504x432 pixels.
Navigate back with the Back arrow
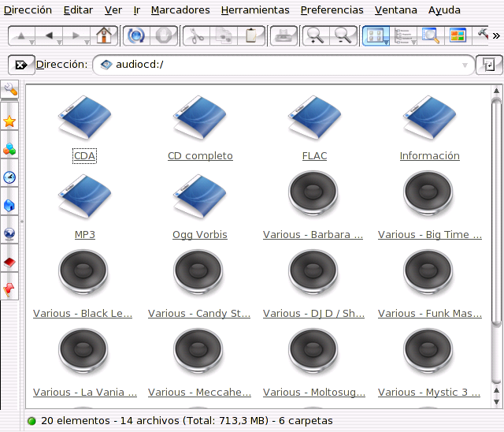(x=49, y=35)
